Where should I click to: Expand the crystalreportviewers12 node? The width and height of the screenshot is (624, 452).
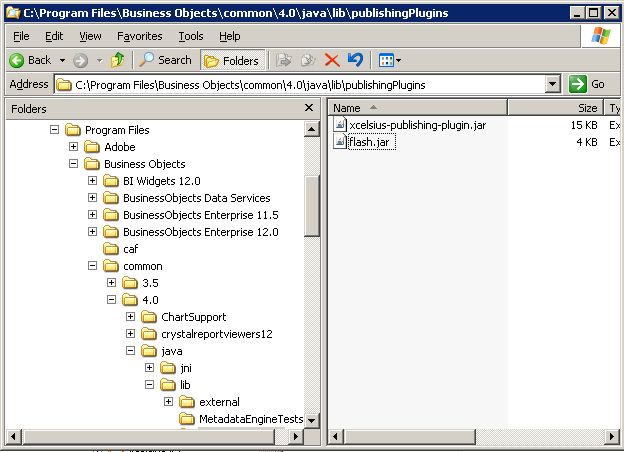(130, 333)
